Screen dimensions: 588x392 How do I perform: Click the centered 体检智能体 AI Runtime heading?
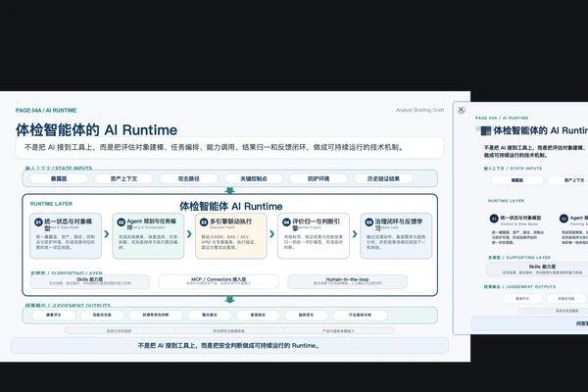coord(231,207)
